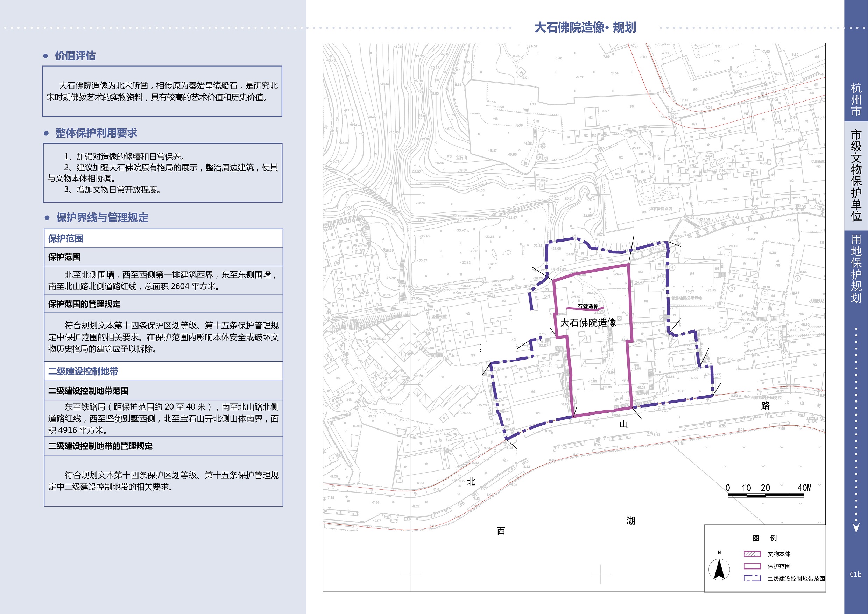Click the hatched 文物本体 legend symbol

click(x=752, y=554)
